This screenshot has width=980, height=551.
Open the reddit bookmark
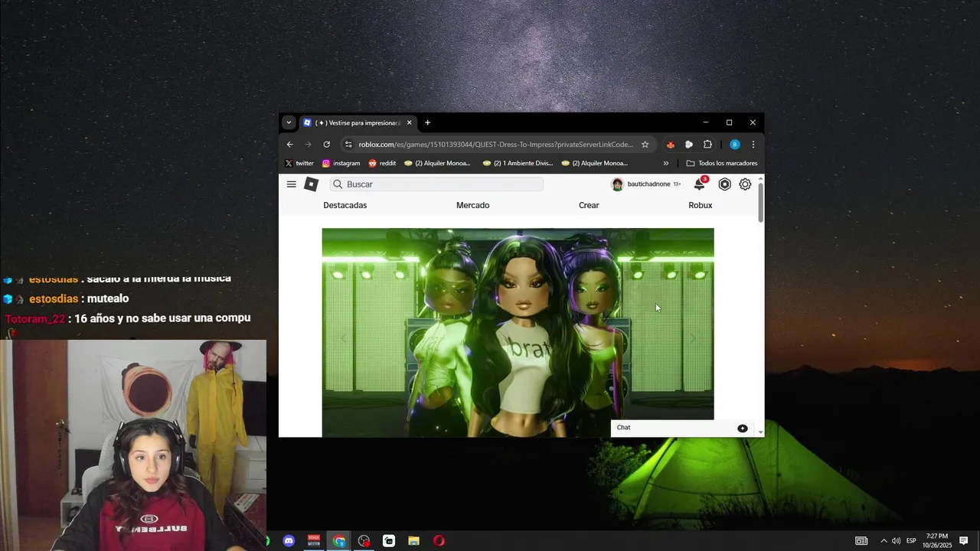[382, 163]
